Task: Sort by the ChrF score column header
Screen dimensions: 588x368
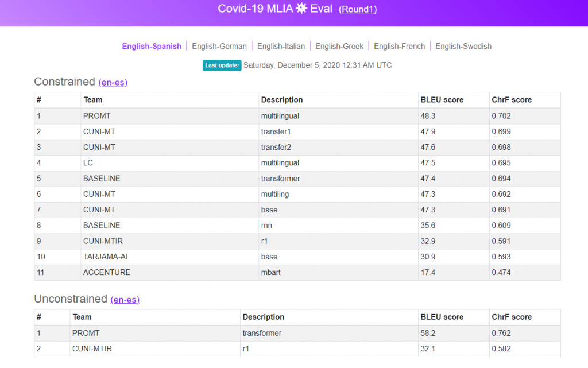Action: (509, 100)
